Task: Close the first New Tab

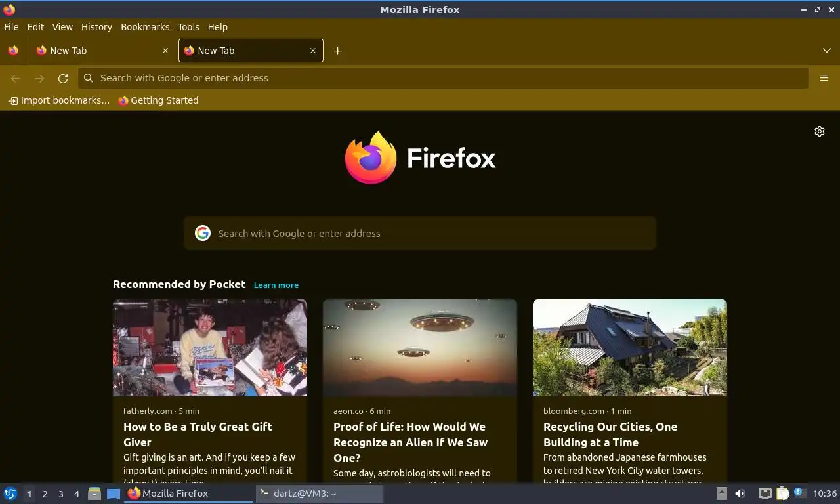Action: [x=165, y=51]
